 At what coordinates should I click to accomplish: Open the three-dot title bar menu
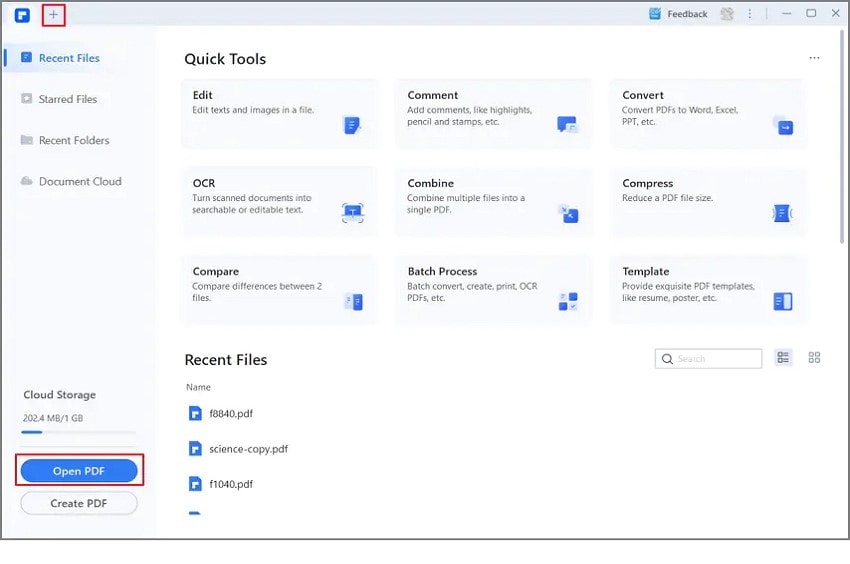pos(750,14)
